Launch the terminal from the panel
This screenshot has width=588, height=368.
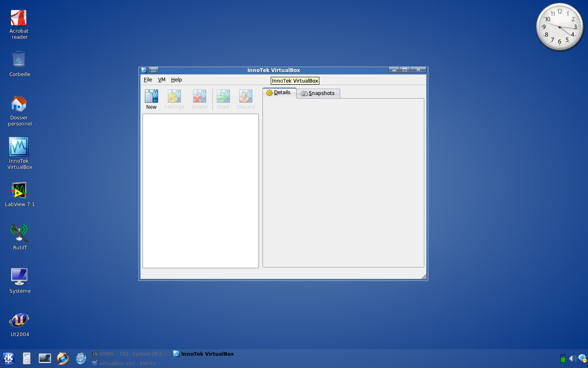click(45, 359)
